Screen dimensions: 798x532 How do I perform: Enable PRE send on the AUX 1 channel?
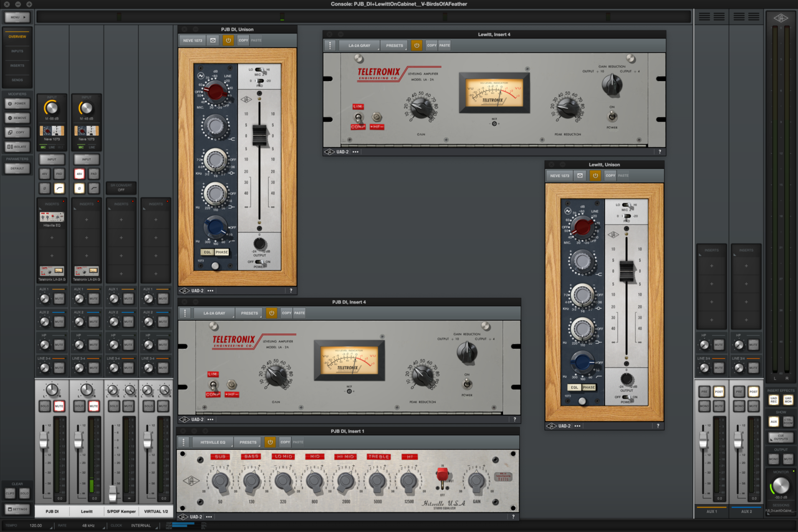coord(704,392)
